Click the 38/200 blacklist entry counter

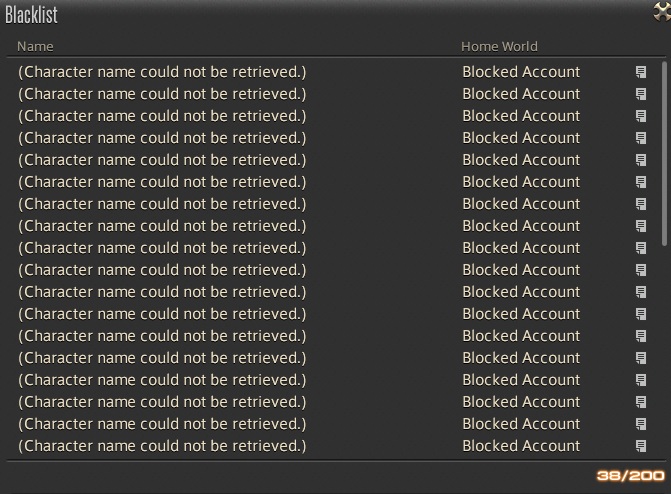coord(630,476)
